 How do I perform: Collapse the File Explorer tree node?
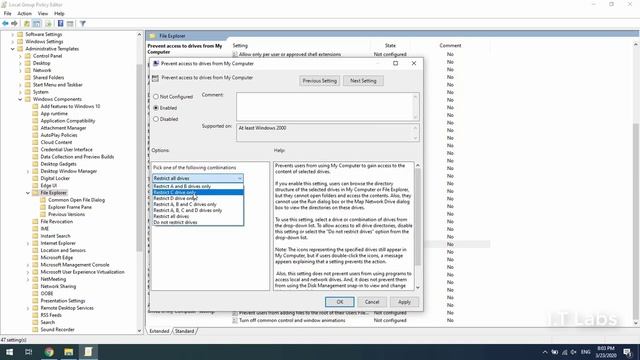tap(28, 193)
